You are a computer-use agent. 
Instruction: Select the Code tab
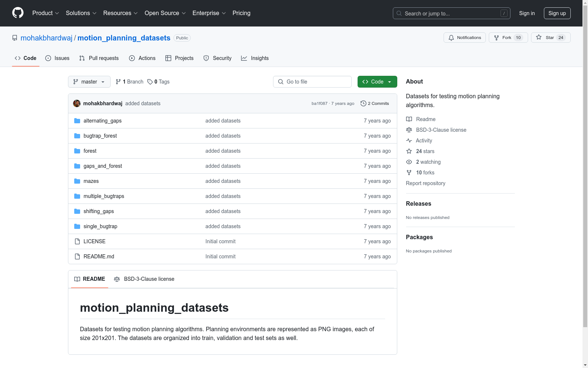coord(26,58)
